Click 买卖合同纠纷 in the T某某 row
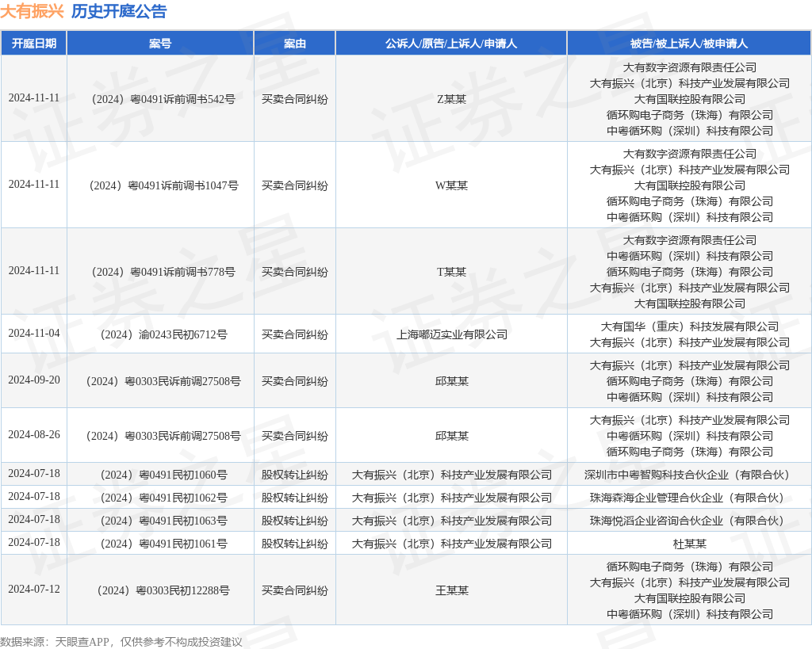812x649 pixels. [x=295, y=272]
